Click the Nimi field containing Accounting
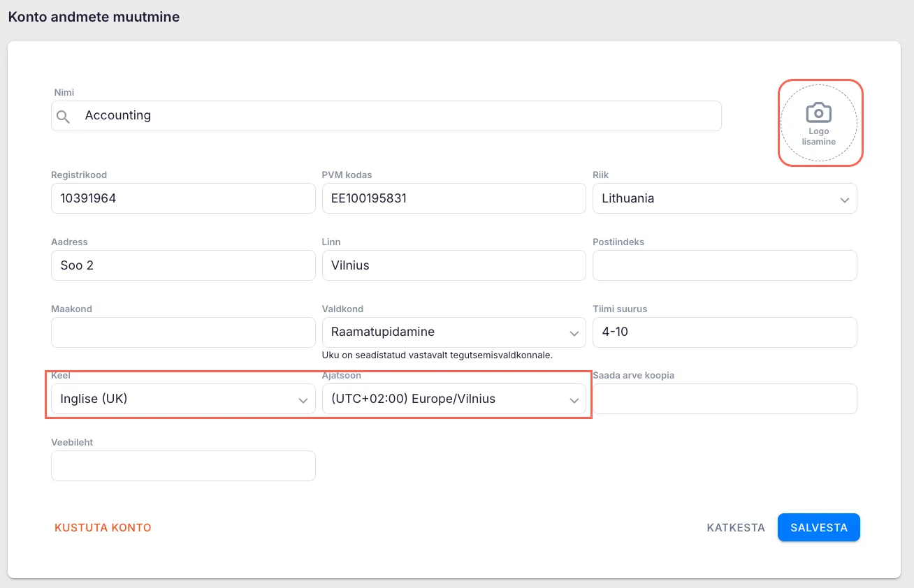914x588 pixels. click(x=398, y=116)
